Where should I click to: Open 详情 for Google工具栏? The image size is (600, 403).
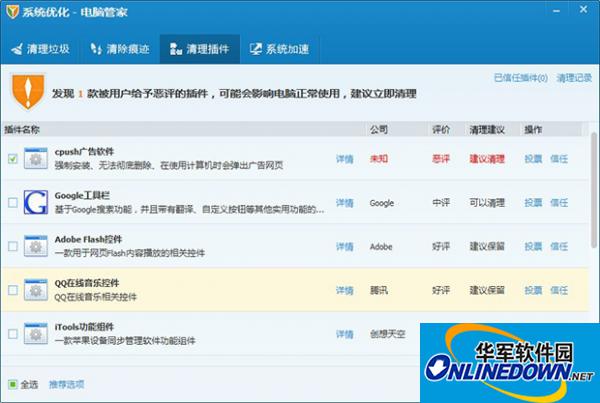click(x=344, y=203)
